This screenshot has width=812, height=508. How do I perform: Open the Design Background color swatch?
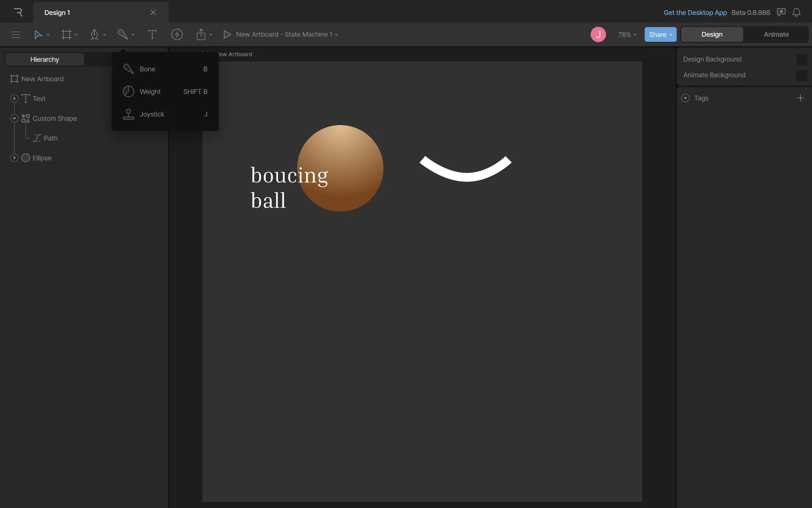(801, 60)
